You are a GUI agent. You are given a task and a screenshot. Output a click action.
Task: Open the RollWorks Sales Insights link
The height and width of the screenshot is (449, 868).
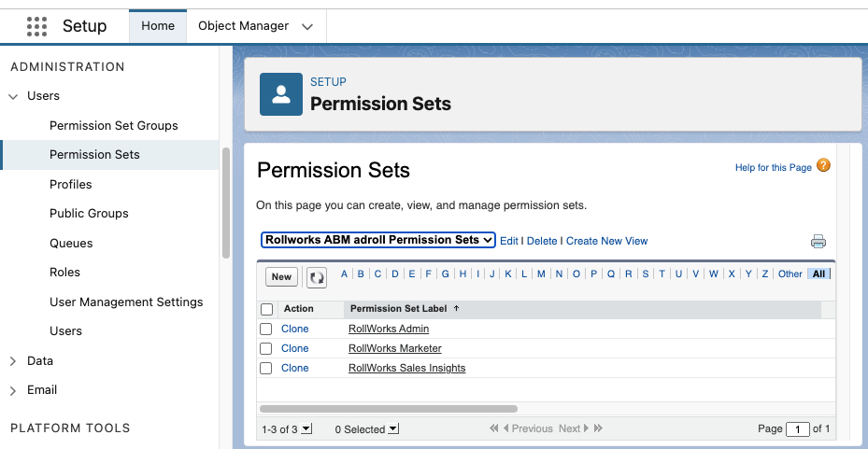click(406, 368)
